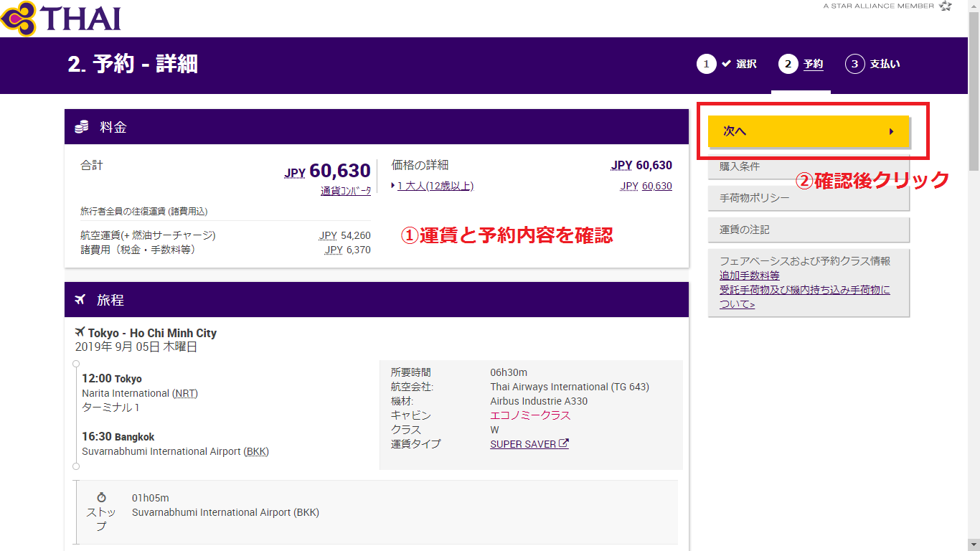Image resolution: width=980 pixels, height=551 pixels.
Task: Select step 2 予約 tab
Action: 801,64
